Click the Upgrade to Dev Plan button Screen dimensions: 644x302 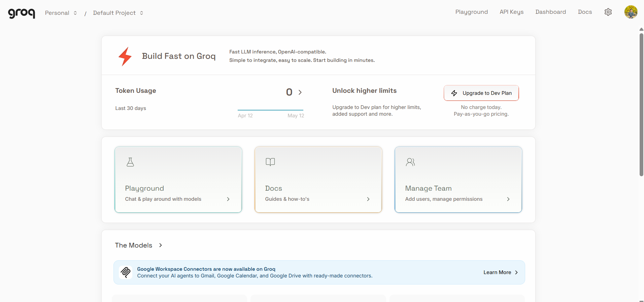click(481, 93)
